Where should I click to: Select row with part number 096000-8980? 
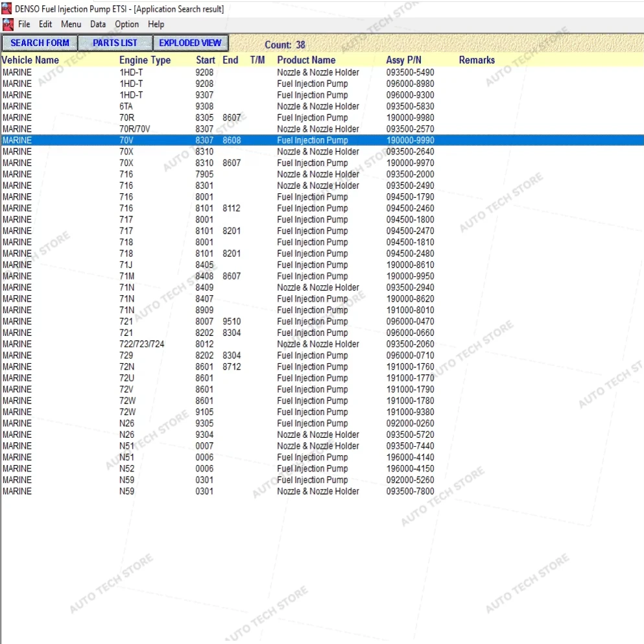pyautogui.click(x=322, y=84)
